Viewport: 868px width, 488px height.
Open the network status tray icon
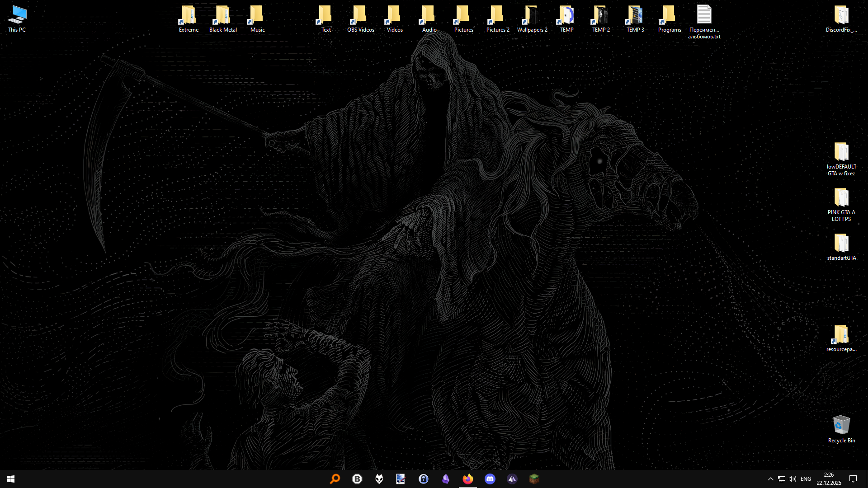pos(782,479)
